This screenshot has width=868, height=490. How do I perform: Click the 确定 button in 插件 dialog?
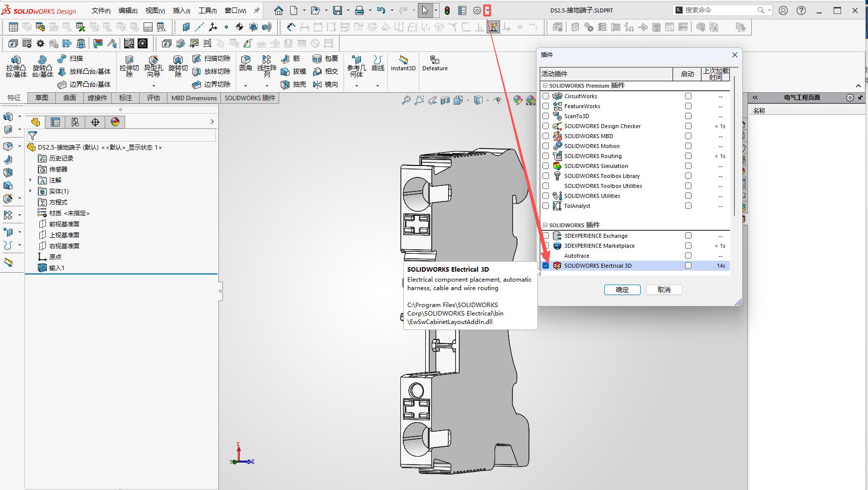click(x=622, y=290)
